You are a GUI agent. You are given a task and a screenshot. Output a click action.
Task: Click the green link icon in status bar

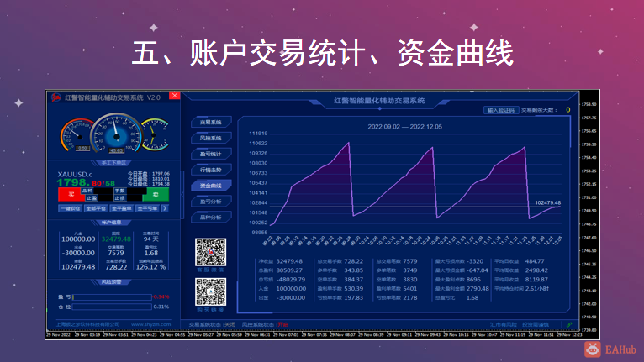pyautogui.click(x=569, y=325)
